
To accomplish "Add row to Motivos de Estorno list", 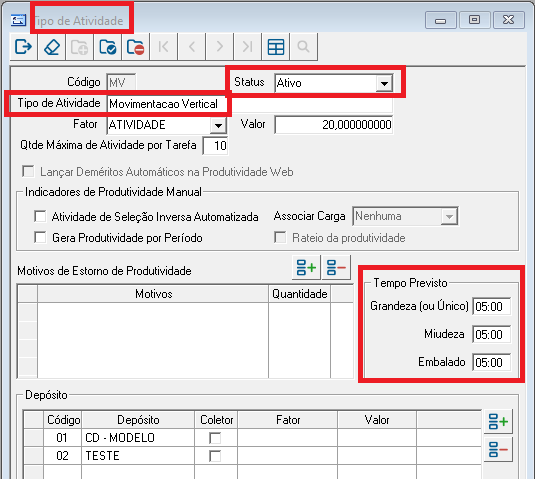I will [306, 267].
